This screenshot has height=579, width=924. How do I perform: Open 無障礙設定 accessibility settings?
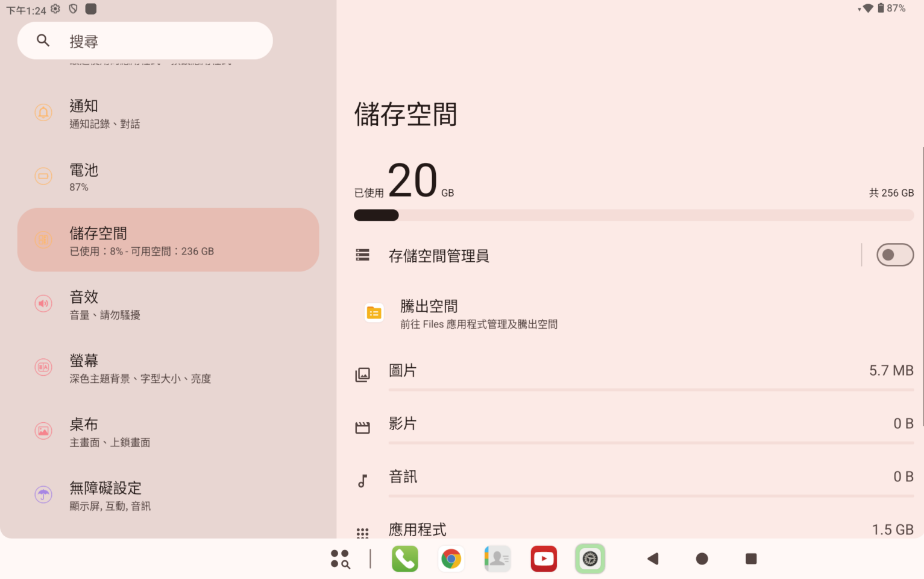(x=168, y=495)
